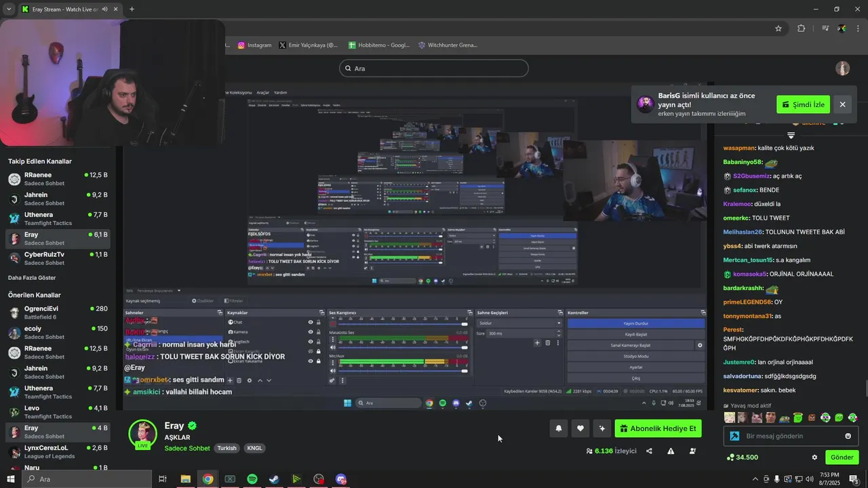The height and width of the screenshot is (488, 868).
Task: Open Steam from the Windows taskbar
Action: 274,479
